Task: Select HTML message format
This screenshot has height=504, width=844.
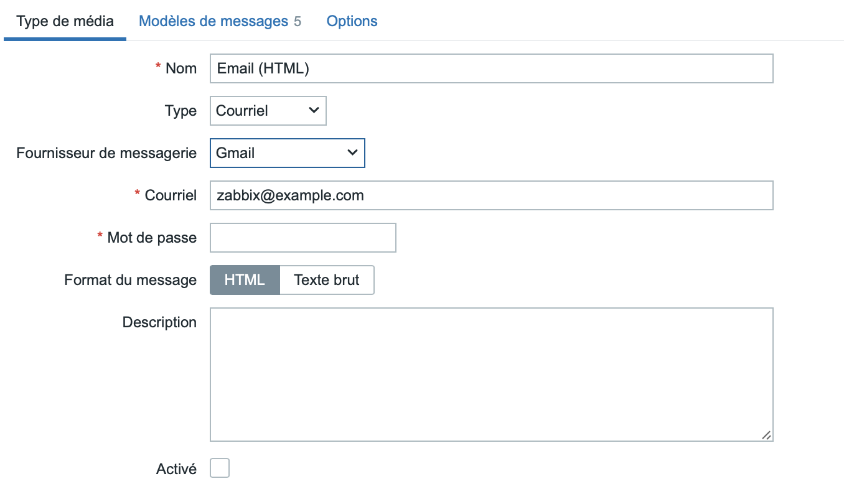Action: 245,280
